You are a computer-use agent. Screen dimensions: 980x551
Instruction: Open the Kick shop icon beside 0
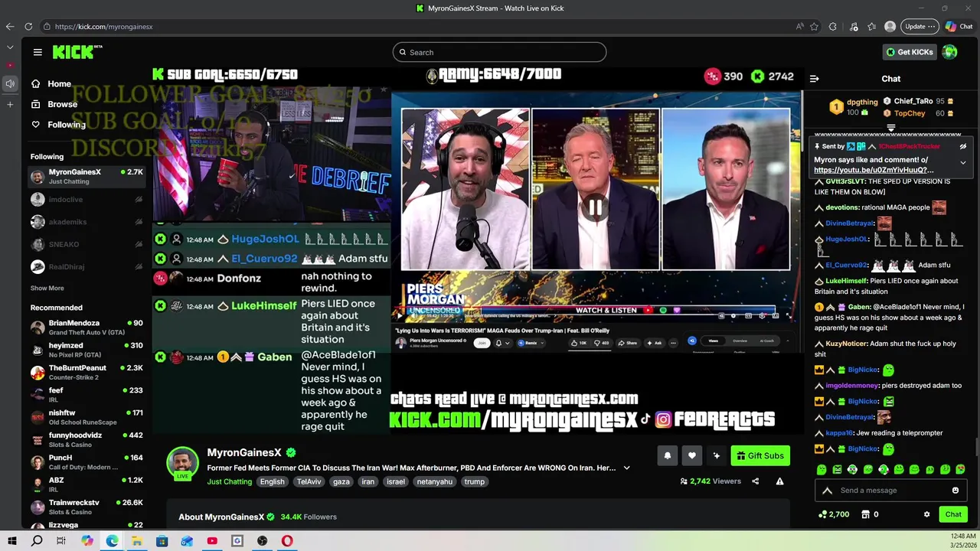pos(867,514)
